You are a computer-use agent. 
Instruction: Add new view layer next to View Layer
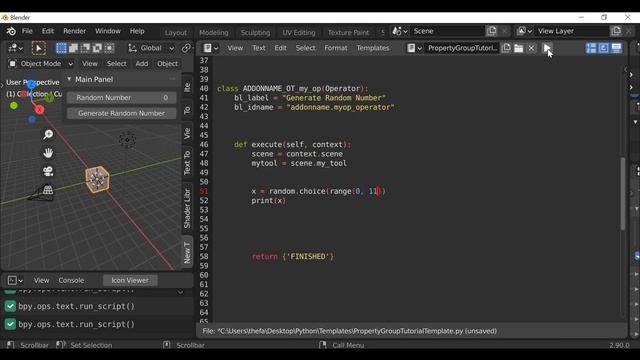point(616,31)
